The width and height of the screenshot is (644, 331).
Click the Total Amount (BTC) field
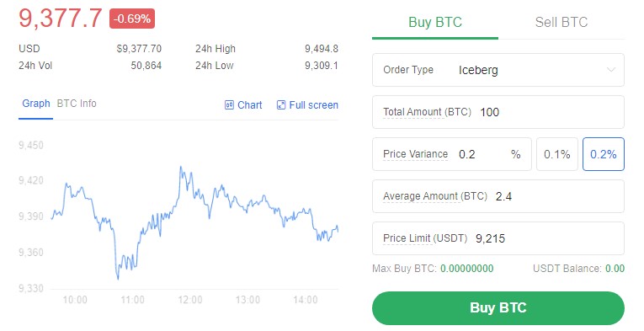tap(498, 112)
